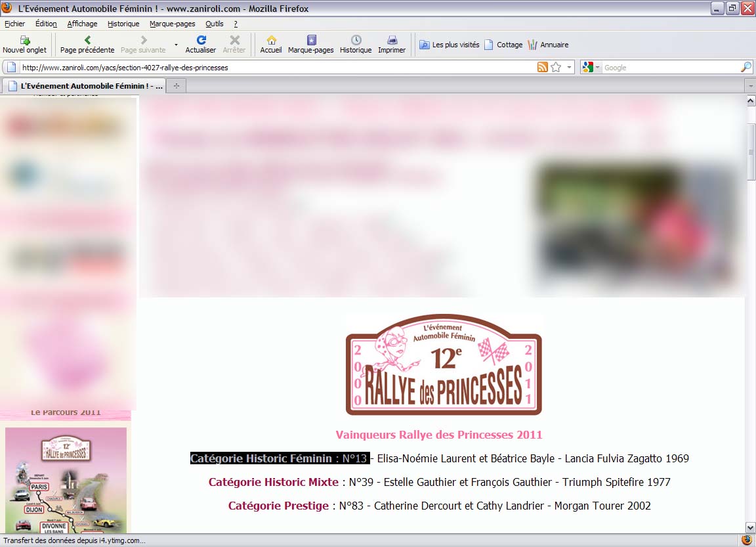Click the text 'Catégorie Prestige'

278,506
